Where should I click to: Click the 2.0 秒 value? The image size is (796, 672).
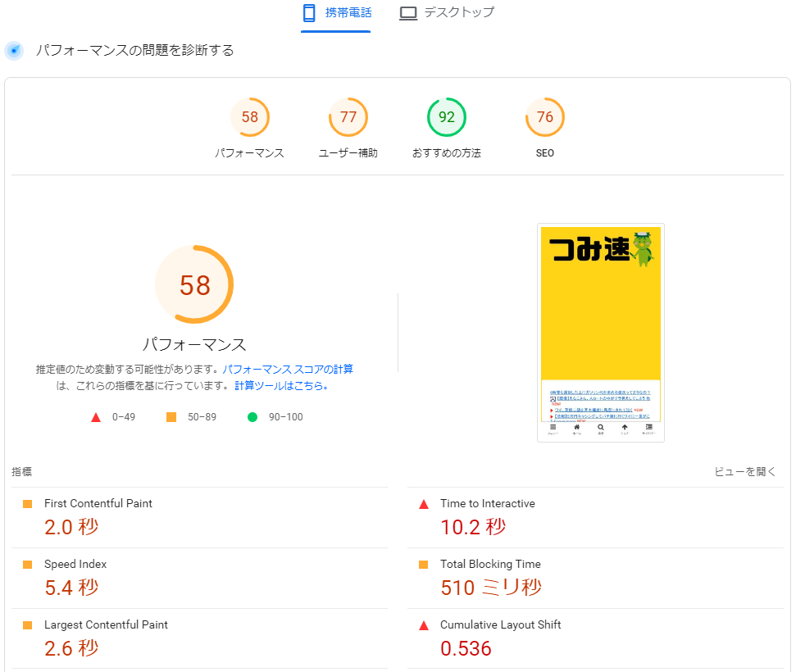pyautogui.click(x=71, y=527)
